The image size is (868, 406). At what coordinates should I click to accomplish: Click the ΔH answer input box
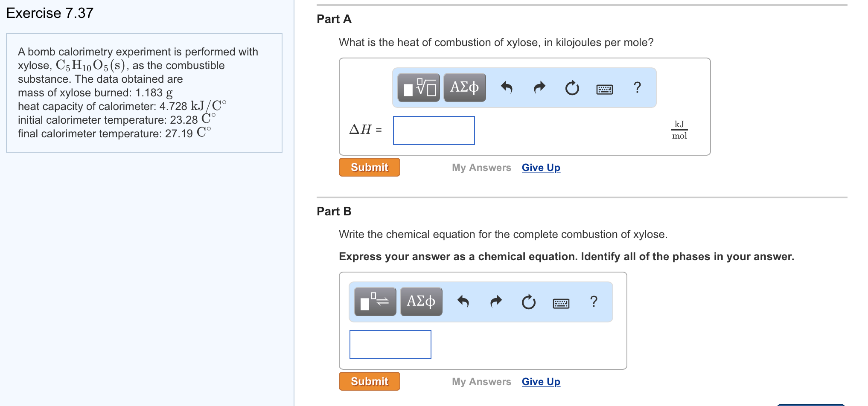[434, 130]
